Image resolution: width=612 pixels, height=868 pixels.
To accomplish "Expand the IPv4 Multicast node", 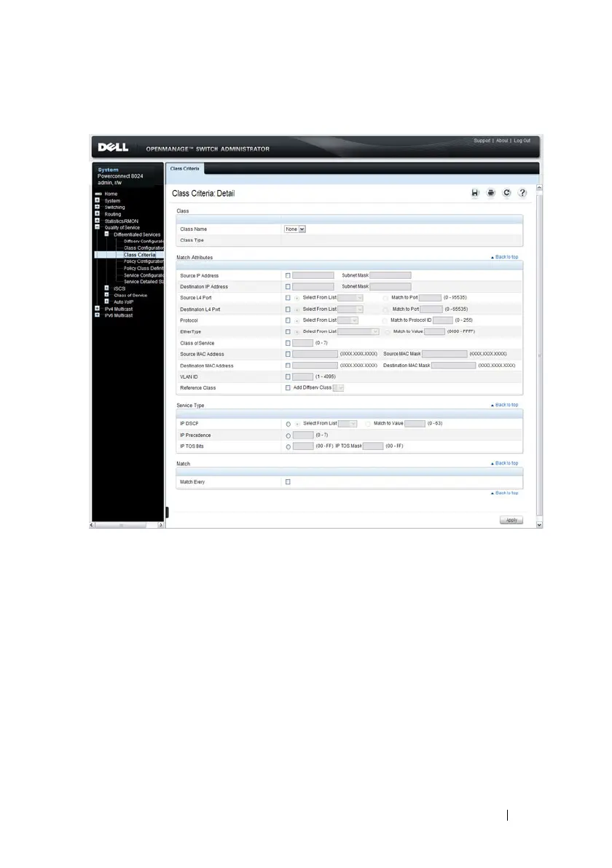I will (97, 308).
